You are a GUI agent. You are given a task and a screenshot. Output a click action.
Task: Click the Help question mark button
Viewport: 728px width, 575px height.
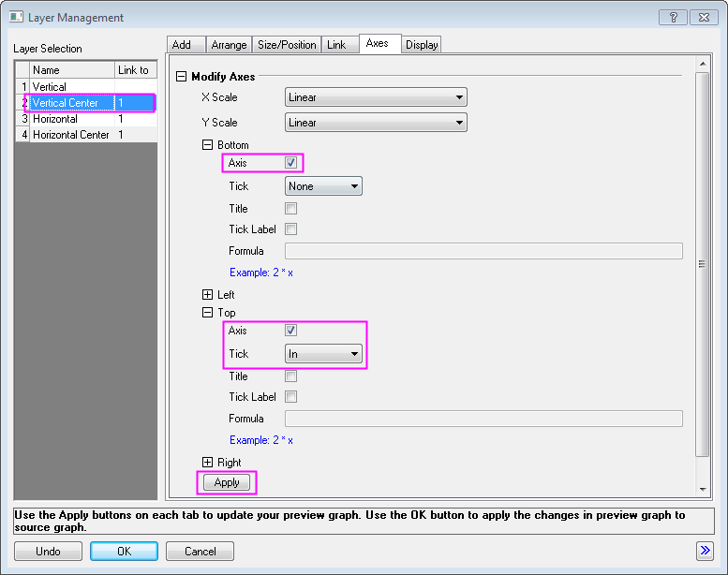(x=673, y=17)
